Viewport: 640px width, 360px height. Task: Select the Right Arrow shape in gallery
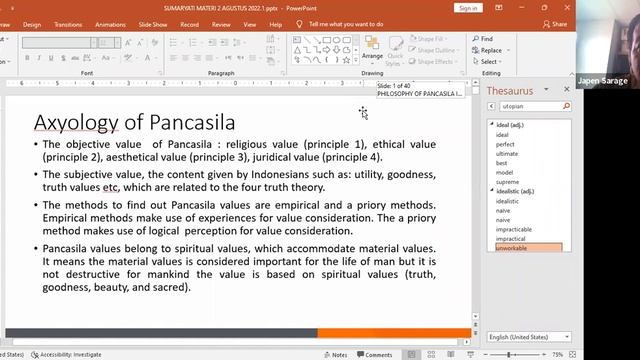pos(327,50)
